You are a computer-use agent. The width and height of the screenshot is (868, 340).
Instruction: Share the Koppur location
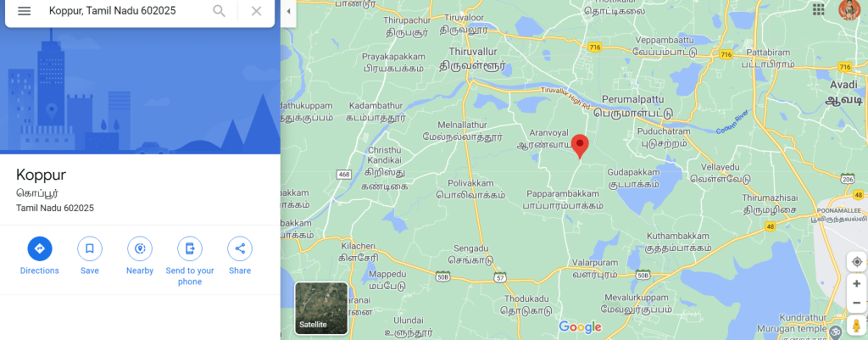(x=240, y=248)
